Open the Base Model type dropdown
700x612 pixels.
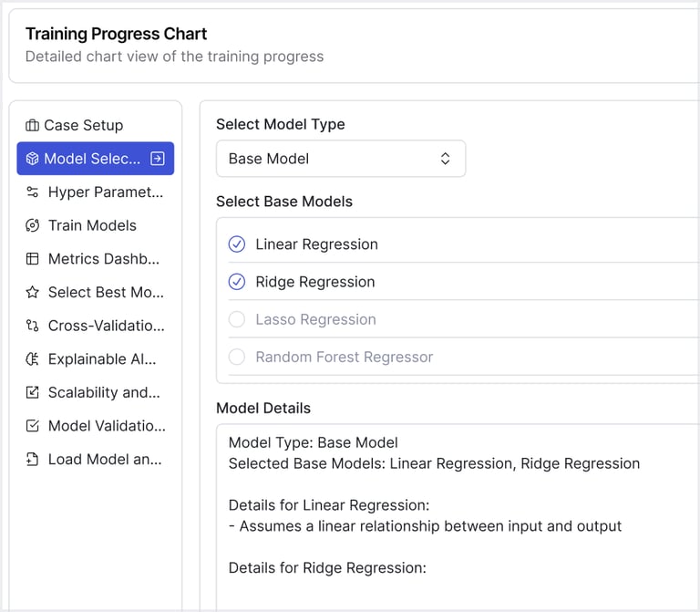click(340, 159)
